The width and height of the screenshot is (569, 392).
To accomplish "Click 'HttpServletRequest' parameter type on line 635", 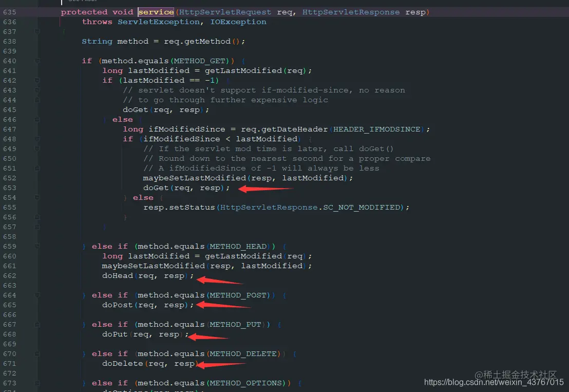I will pos(225,12).
